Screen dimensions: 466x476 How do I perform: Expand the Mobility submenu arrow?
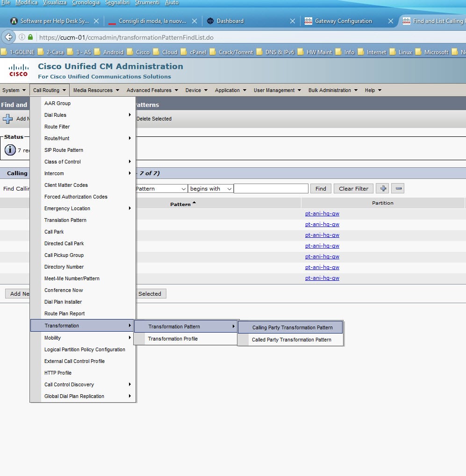pos(130,338)
